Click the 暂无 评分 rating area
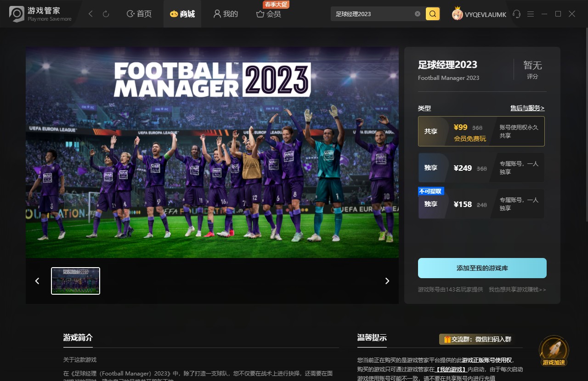Screen dimensions: 588x381 532,70
